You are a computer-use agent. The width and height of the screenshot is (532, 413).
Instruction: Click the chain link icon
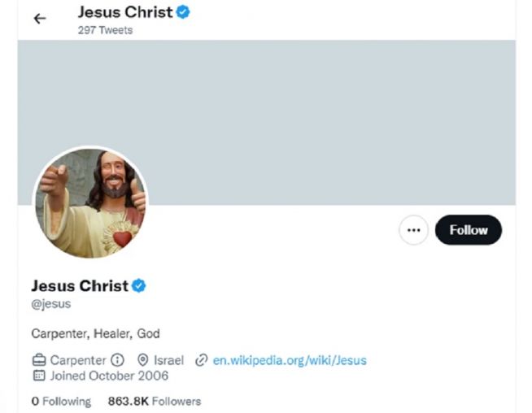coord(201,359)
